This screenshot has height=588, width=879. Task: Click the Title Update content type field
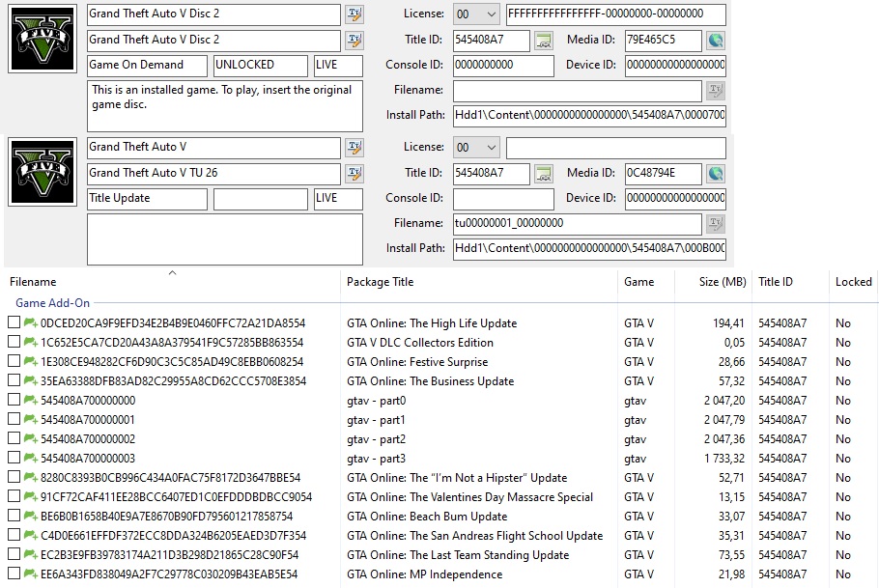(x=147, y=199)
